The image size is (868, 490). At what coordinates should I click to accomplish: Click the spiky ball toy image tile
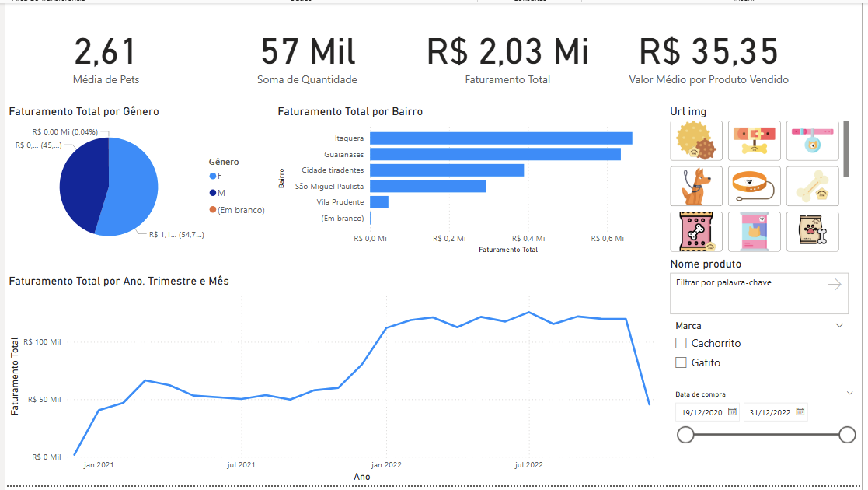(696, 140)
